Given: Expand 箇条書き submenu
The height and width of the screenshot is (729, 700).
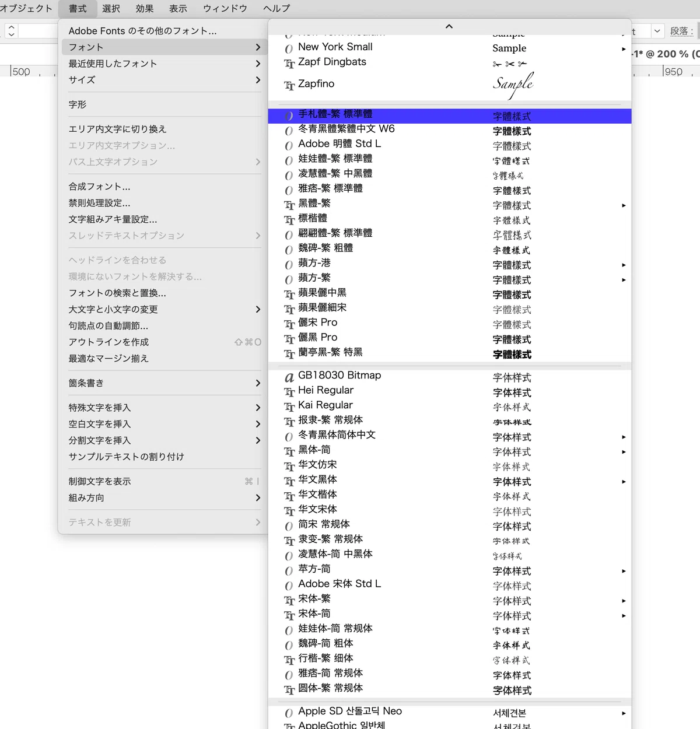Looking at the screenshot, I should pos(163,383).
